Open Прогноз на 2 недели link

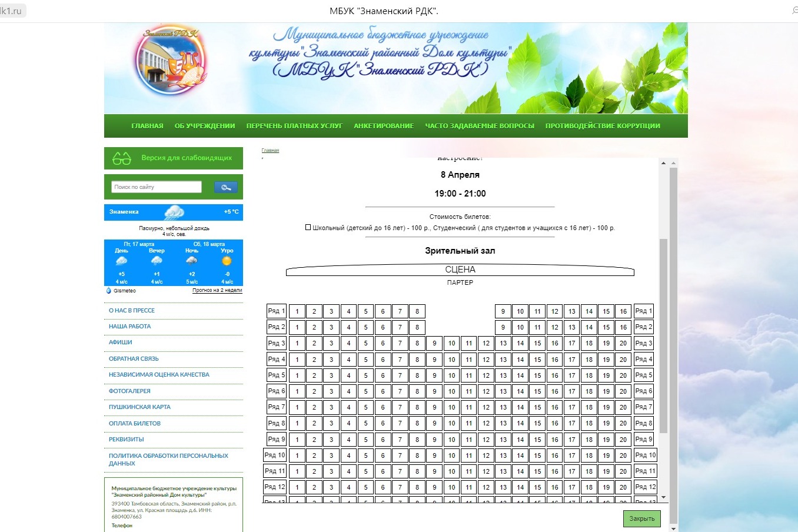coord(217,291)
